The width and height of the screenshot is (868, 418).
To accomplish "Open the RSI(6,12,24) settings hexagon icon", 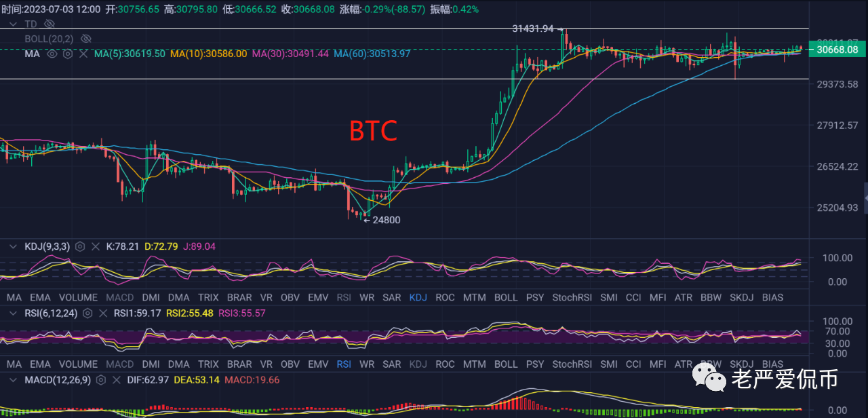I will [88, 313].
